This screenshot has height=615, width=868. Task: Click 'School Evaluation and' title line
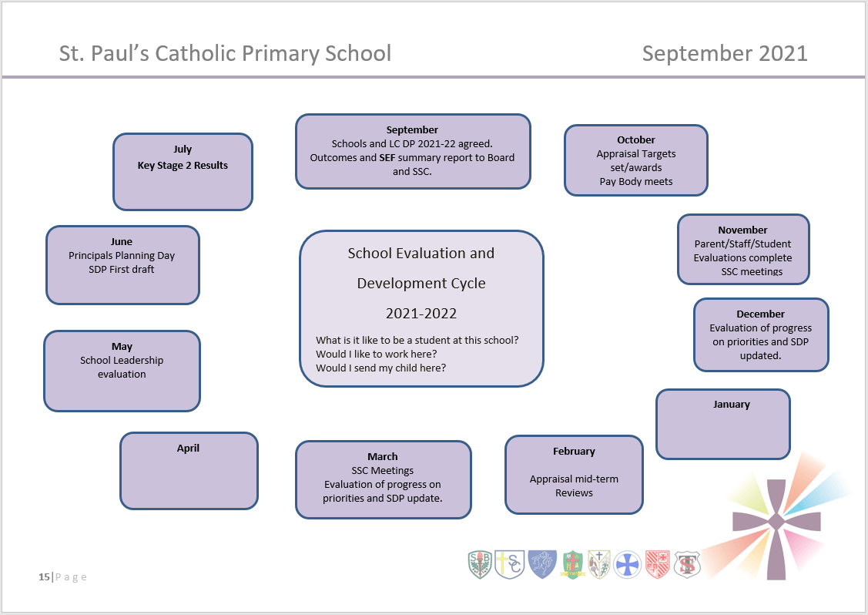[421, 254]
